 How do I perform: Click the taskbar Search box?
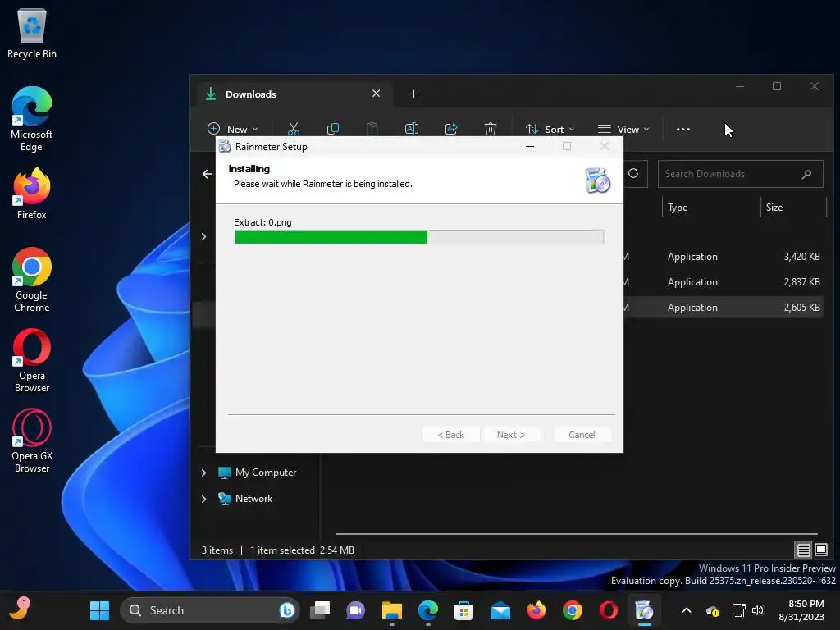[x=210, y=610]
